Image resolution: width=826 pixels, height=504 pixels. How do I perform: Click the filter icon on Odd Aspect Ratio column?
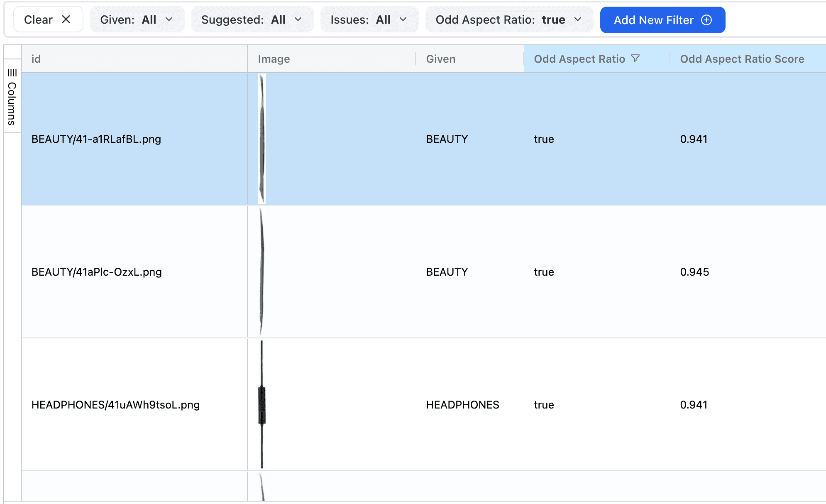tap(636, 59)
